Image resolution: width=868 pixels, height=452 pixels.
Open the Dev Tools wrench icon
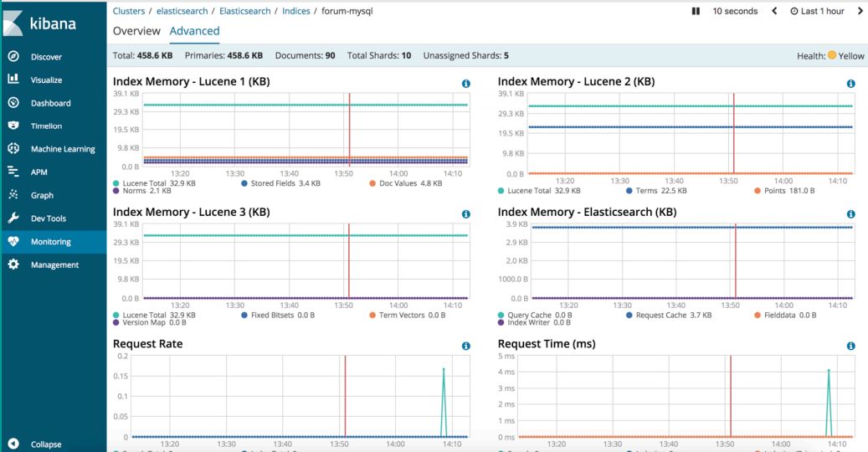(x=14, y=218)
